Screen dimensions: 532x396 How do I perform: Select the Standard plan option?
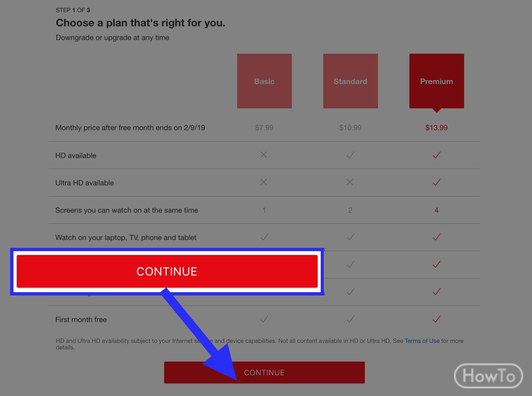coord(351,81)
